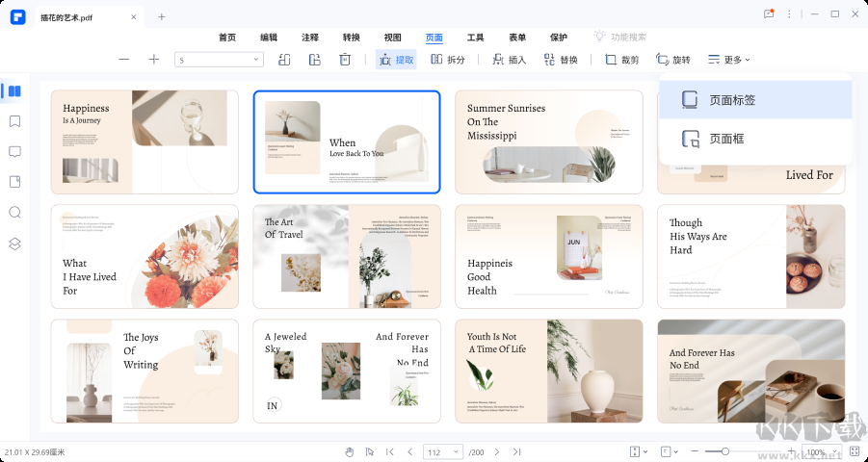Click the rotate left page icon
The width and height of the screenshot is (868, 462).
[x=284, y=60]
